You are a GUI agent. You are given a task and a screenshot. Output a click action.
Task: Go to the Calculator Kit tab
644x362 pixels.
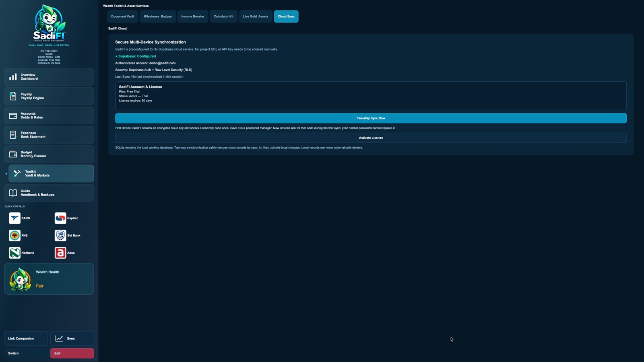pos(223,16)
